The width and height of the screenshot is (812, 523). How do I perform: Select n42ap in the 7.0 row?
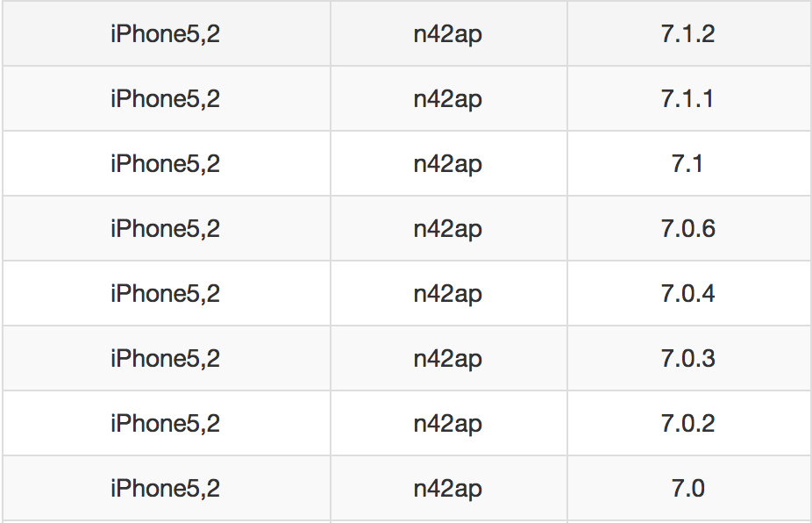448,490
